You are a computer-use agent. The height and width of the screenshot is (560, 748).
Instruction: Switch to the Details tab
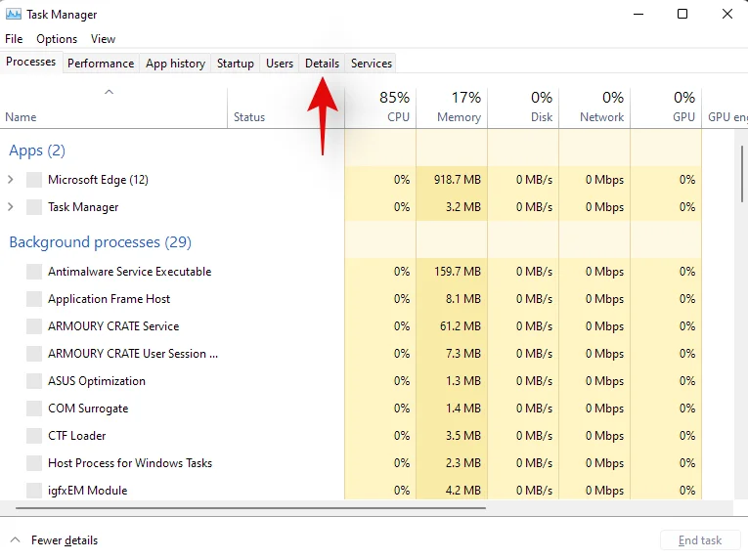[322, 64]
